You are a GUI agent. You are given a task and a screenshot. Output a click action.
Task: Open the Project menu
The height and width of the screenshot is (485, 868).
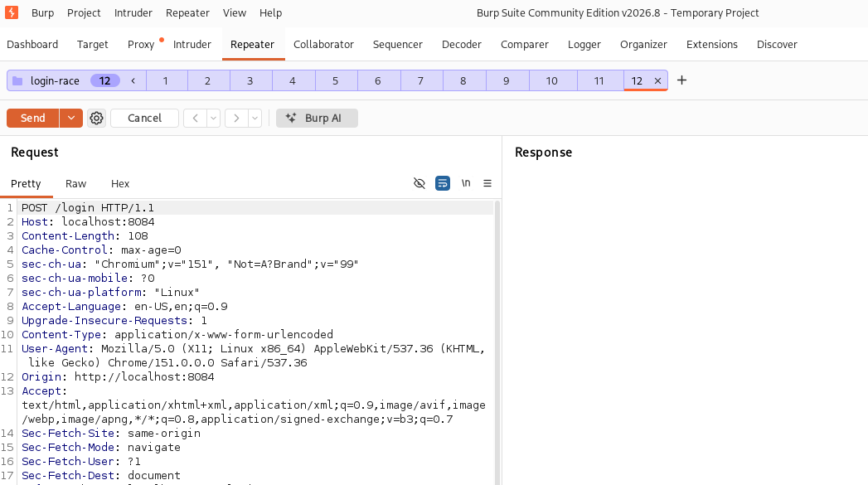pos(84,12)
